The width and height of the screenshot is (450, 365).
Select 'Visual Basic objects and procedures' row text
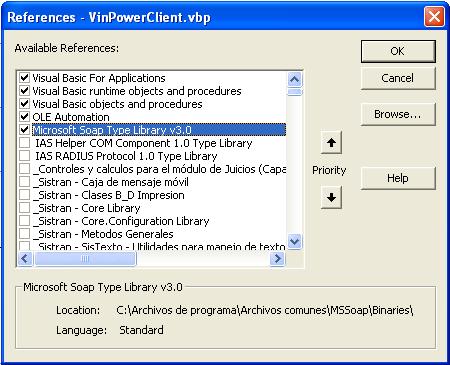pyautogui.click(x=117, y=104)
